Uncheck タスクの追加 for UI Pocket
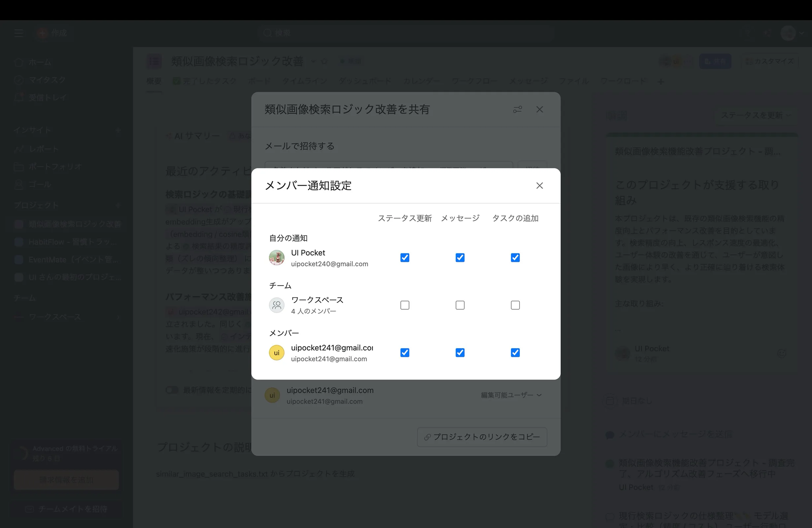The height and width of the screenshot is (528, 812). pyautogui.click(x=515, y=257)
